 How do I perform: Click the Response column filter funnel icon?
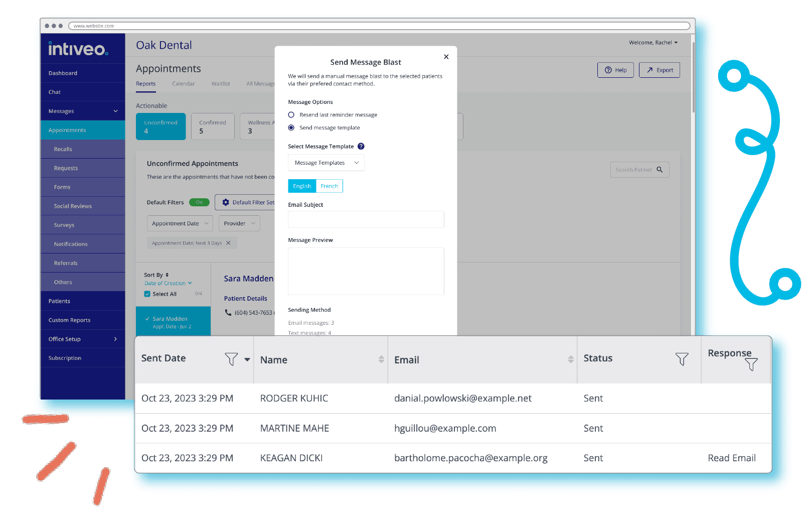tap(751, 364)
